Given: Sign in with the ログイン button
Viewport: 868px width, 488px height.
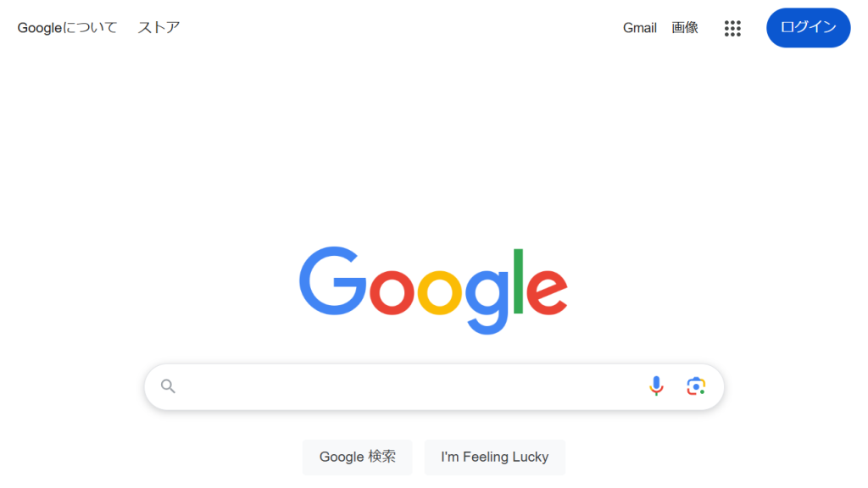Looking at the screenshot, I should tap(808, 28).
